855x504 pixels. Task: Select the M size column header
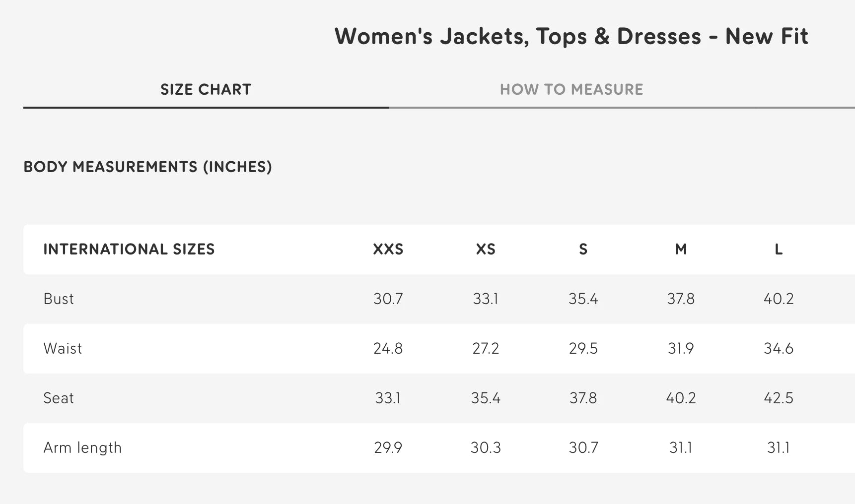681,249
